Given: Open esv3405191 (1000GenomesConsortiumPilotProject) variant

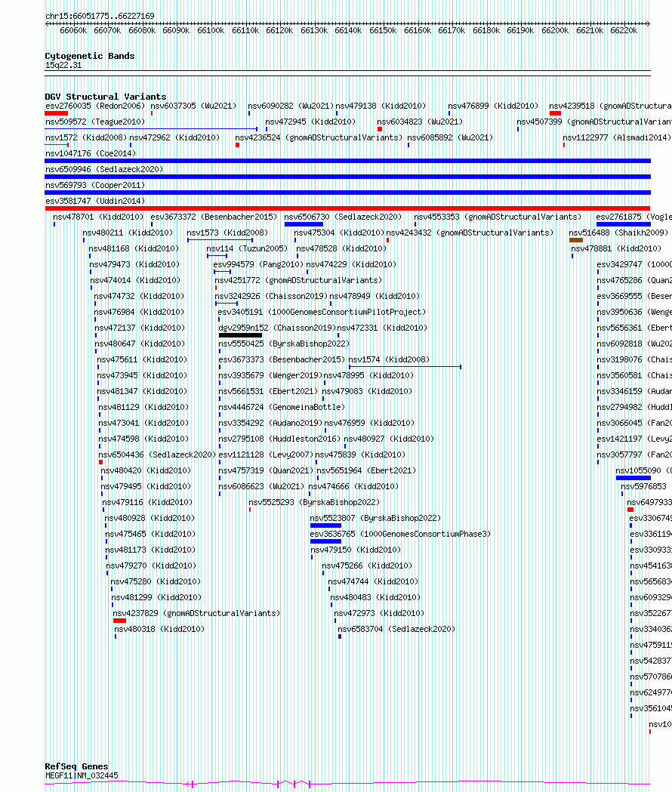Looking at the screenshot, I should (322, 312).
